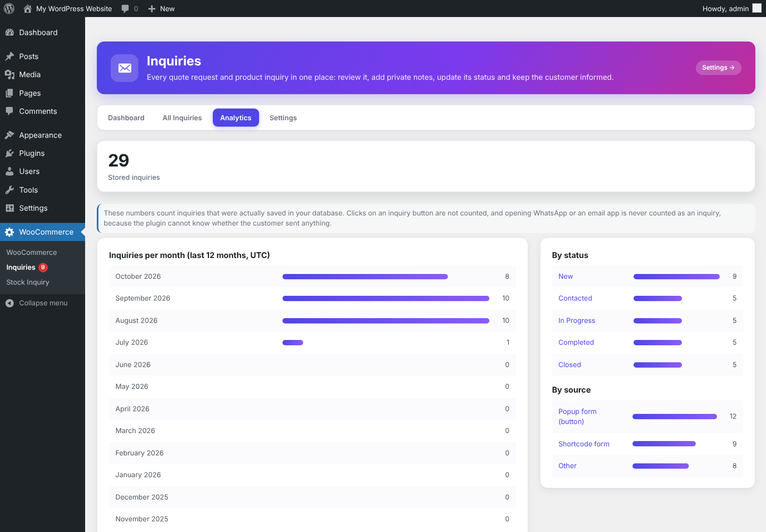The width and height of the screenshot is (766, 532).
Task: Open the Appearance brush icon
Action: coord(10,135)
